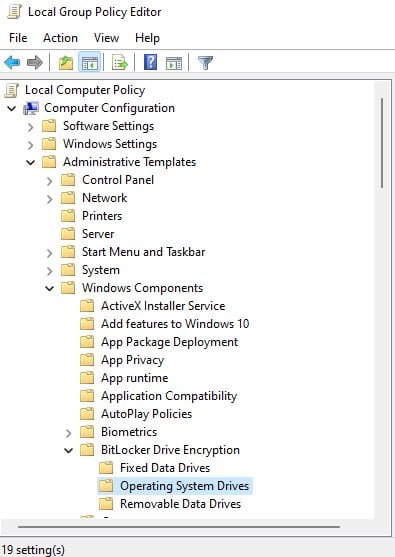Click the Local Computer Policy scroll icon
The image size is (395, 557).
point(11,90)
